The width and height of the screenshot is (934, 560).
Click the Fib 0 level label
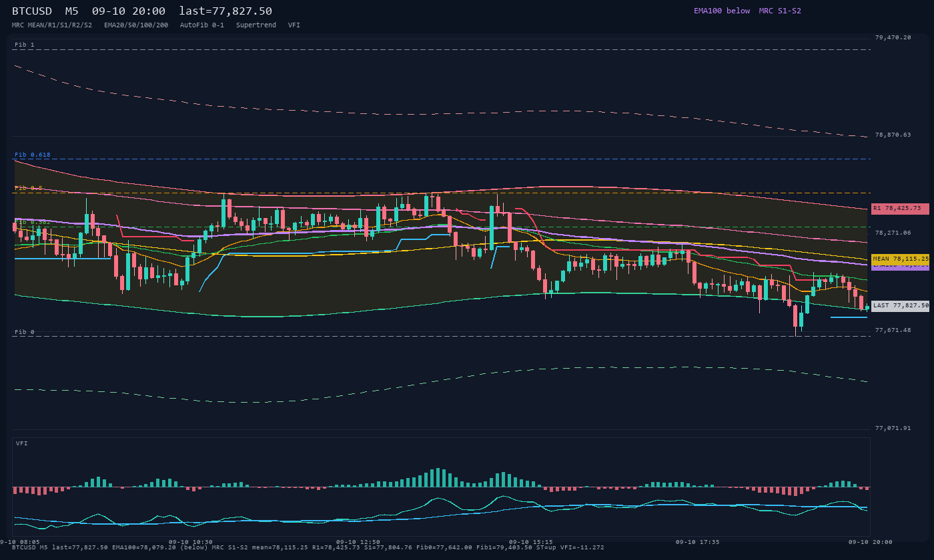[x=25, y=332]
